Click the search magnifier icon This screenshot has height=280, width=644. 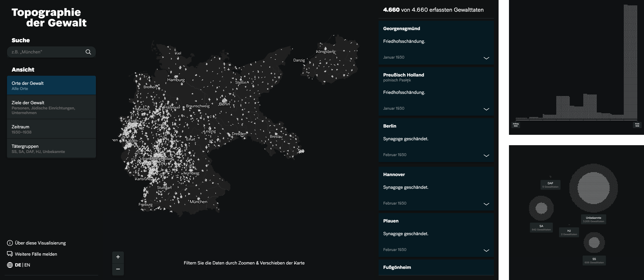[88, 52]
